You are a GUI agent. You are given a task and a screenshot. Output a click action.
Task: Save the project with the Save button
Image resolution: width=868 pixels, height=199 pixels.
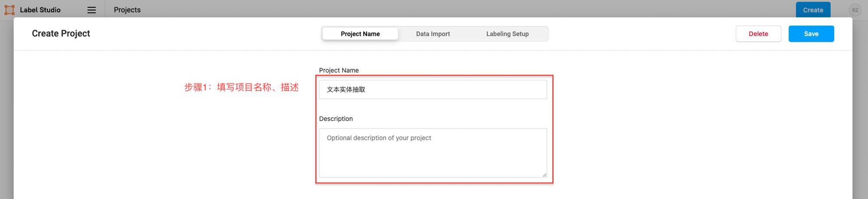coord(811,34)
